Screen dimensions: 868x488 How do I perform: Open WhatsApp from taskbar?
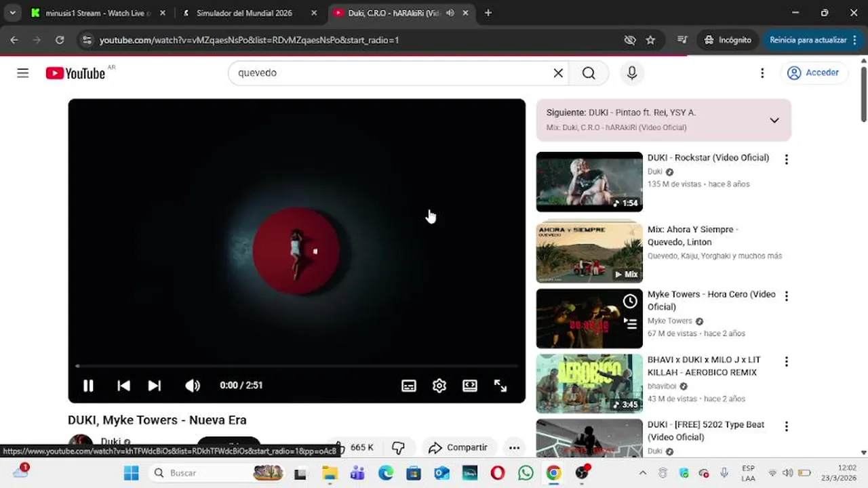pyautogui.click(x=526, y=473)
